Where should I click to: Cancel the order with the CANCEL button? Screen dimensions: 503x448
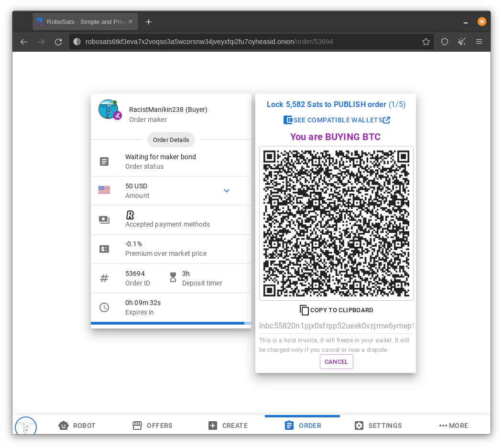click(x=336, y=362)
